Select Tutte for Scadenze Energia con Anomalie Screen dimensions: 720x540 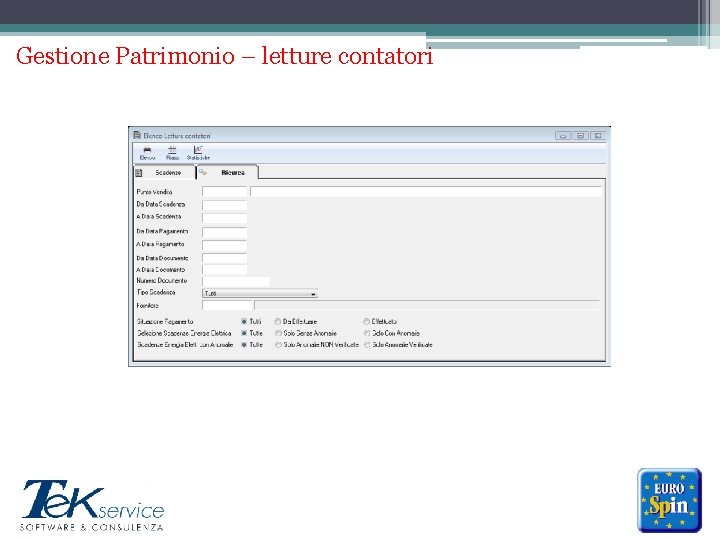tap(244, 344)
